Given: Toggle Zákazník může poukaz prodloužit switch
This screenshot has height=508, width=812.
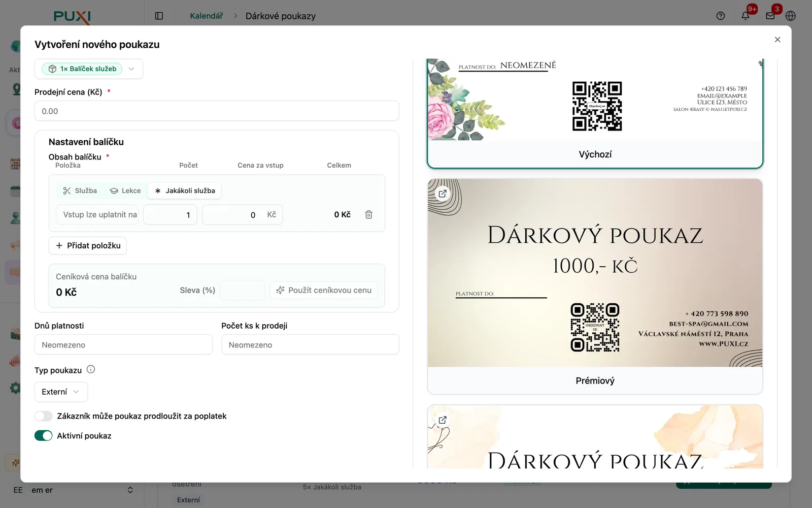Looking at the screenshot, I should [x=44, y=416].
